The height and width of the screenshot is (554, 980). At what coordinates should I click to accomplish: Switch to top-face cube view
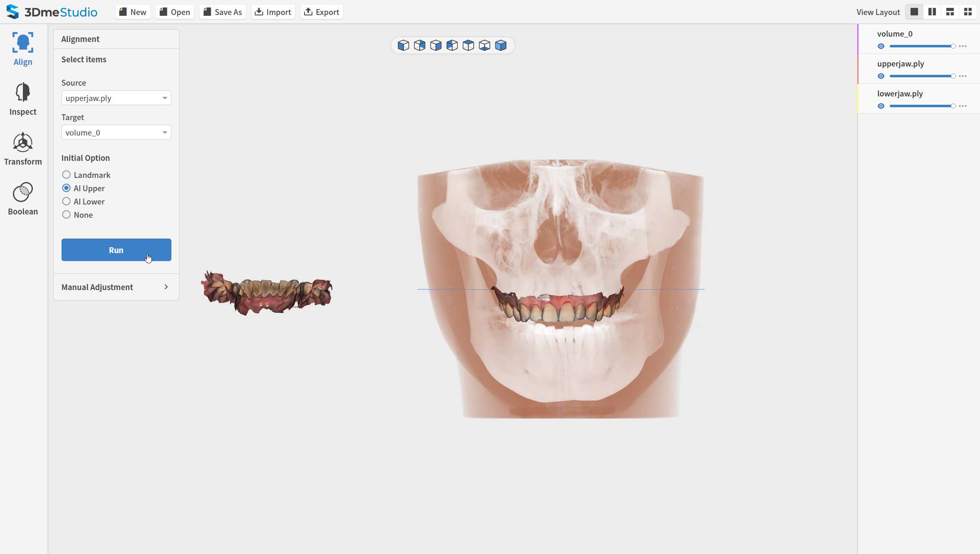(468, 45)
